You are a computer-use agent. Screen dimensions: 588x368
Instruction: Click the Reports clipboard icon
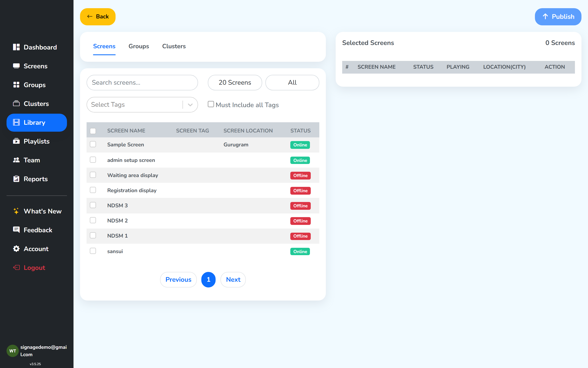(16, 179)
